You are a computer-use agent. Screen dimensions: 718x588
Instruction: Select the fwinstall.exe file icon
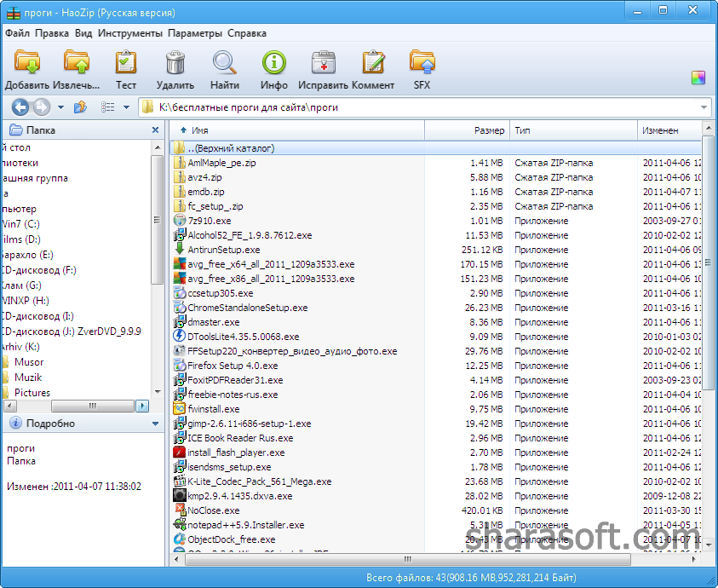pyautogui.click(x=180, y=408)
